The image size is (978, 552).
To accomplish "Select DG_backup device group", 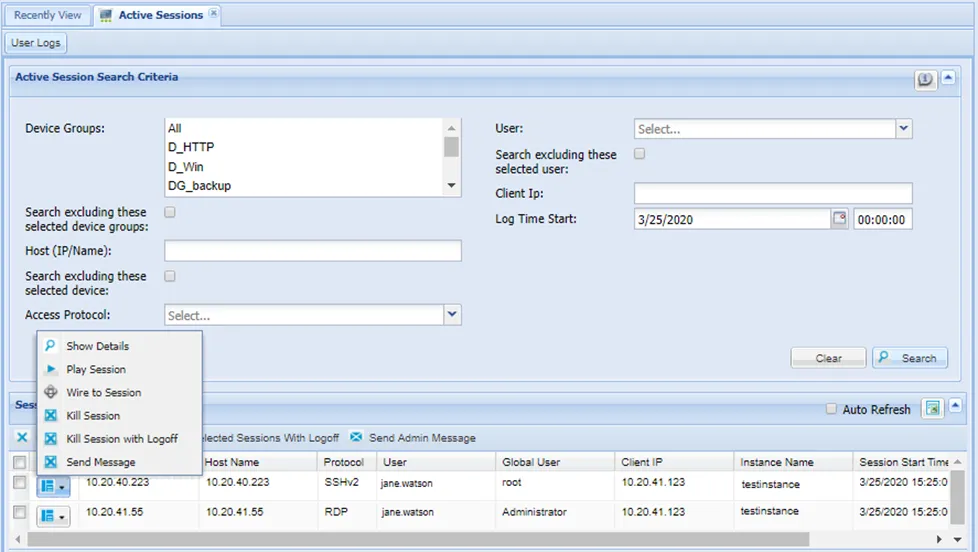I will (x=304, y=186).
